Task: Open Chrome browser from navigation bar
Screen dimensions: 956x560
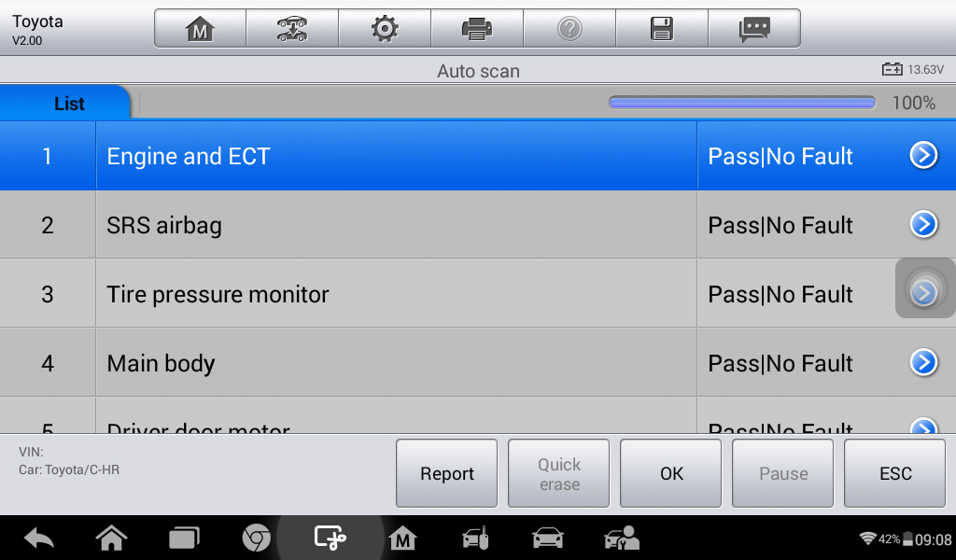Action: [x=257, y=538]
